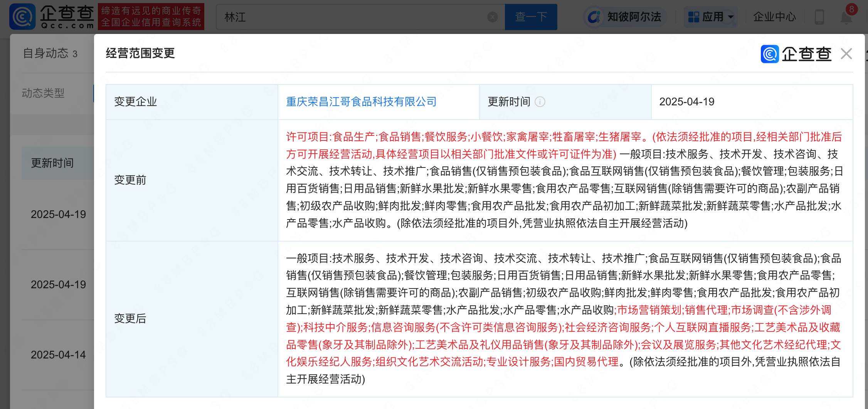Select the first 2025-04-19 row in background list
This screenshot has height=409, width=868.
[x=58, y=215]
